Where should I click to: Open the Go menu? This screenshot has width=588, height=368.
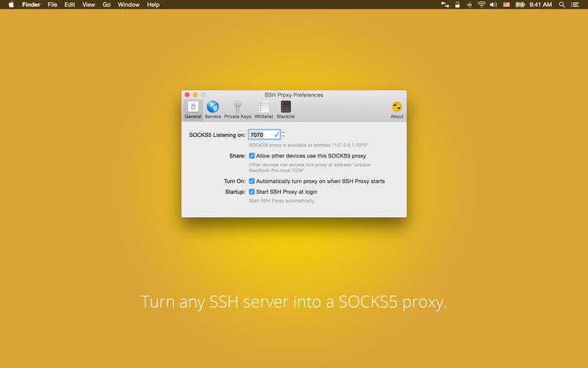[107, 4]
